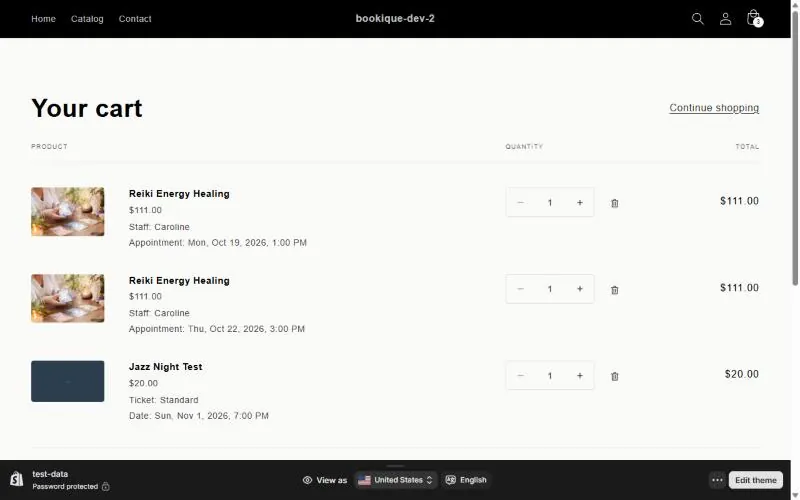
Task: Click $20.00 total for Jazz Night
Action: pyautogui.click(x=742, y=374)
